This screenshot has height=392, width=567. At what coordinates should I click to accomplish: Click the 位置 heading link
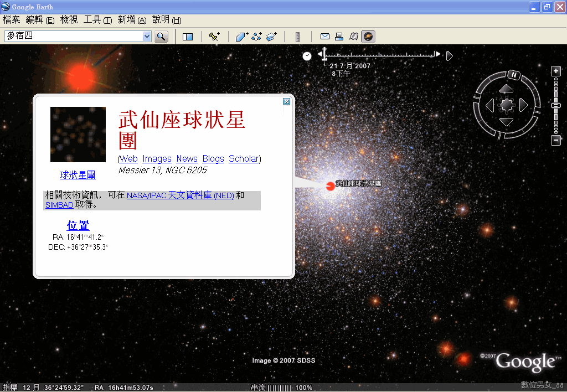[78, 225]
